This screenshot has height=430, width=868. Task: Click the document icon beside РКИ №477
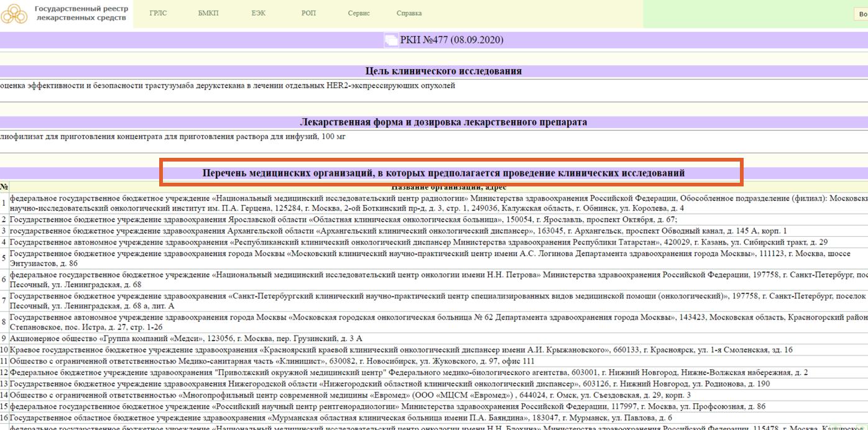392,39
